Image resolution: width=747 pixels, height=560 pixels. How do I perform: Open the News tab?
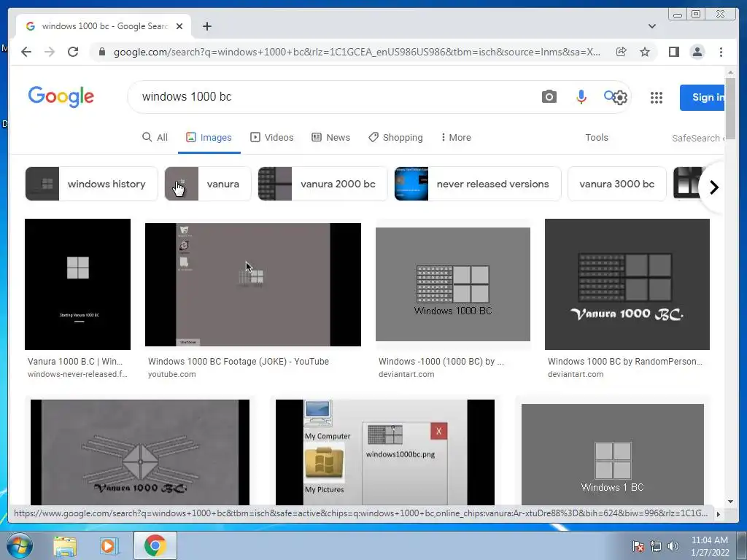click(330, 138)
